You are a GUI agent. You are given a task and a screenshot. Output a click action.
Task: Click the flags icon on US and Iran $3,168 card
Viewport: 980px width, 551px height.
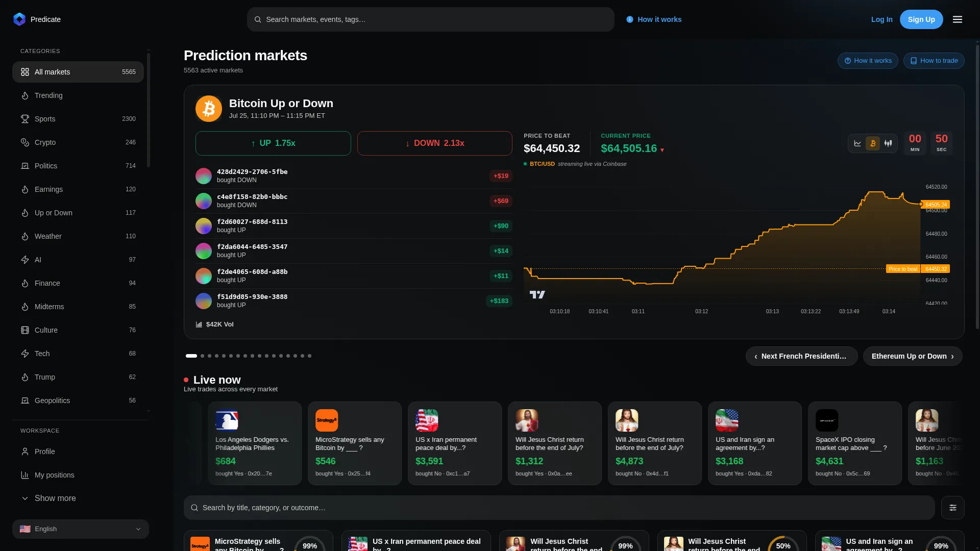tap(727, 420)
